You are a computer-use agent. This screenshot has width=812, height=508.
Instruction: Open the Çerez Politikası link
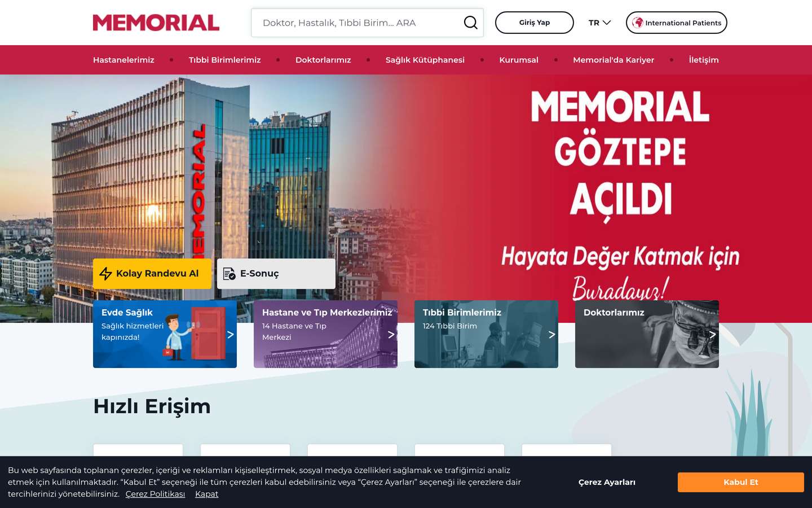[155, 494]
